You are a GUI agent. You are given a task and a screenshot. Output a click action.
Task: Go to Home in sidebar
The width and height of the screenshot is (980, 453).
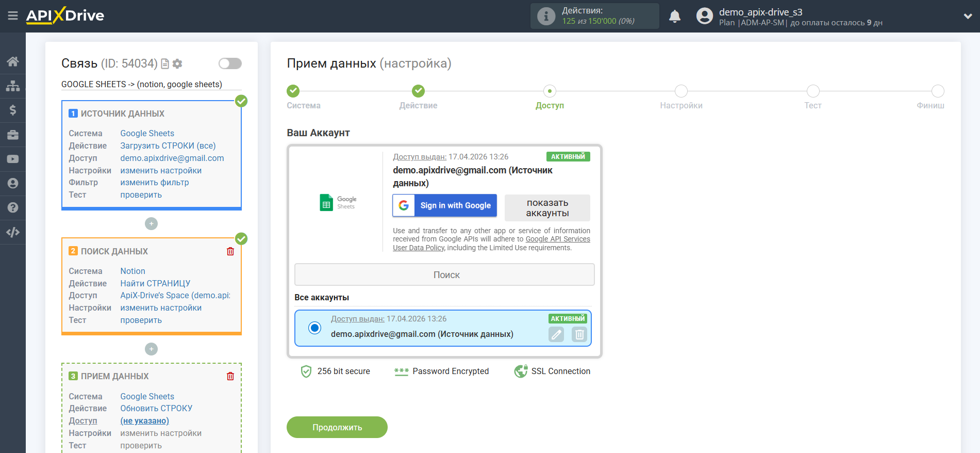13,61
